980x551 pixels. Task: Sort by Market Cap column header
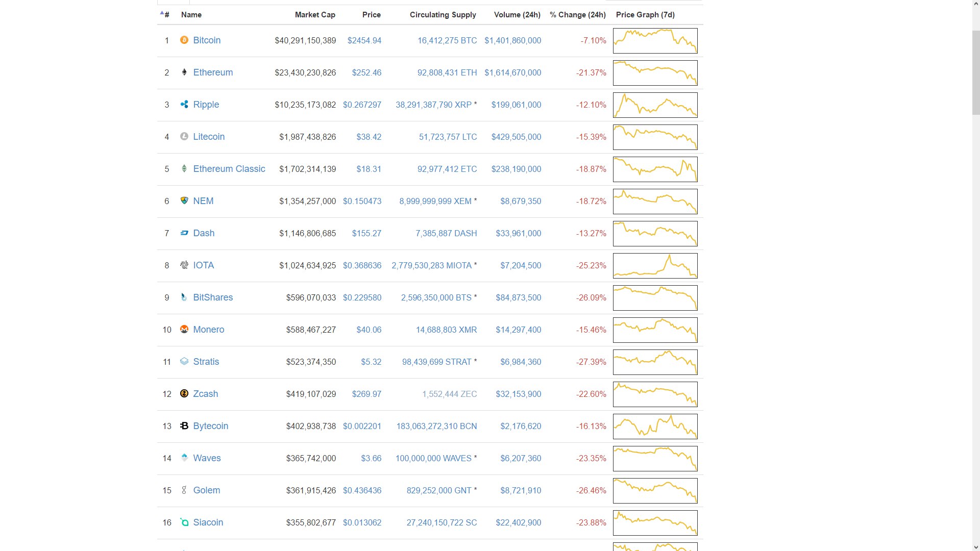(315, 15)
